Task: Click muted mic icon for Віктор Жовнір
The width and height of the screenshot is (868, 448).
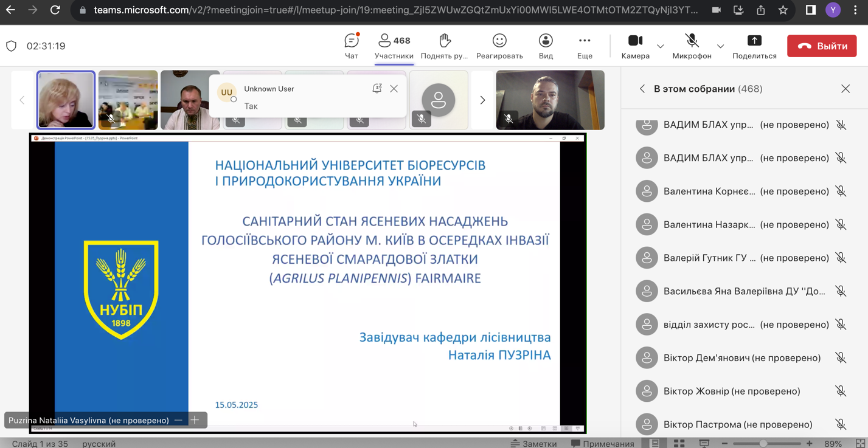Action: point(841,391)
